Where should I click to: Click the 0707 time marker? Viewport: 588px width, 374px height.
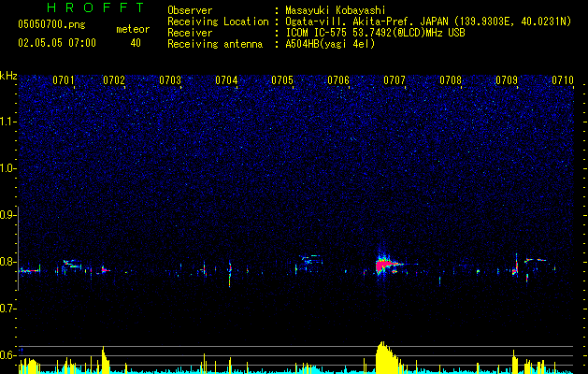(394, 80)
